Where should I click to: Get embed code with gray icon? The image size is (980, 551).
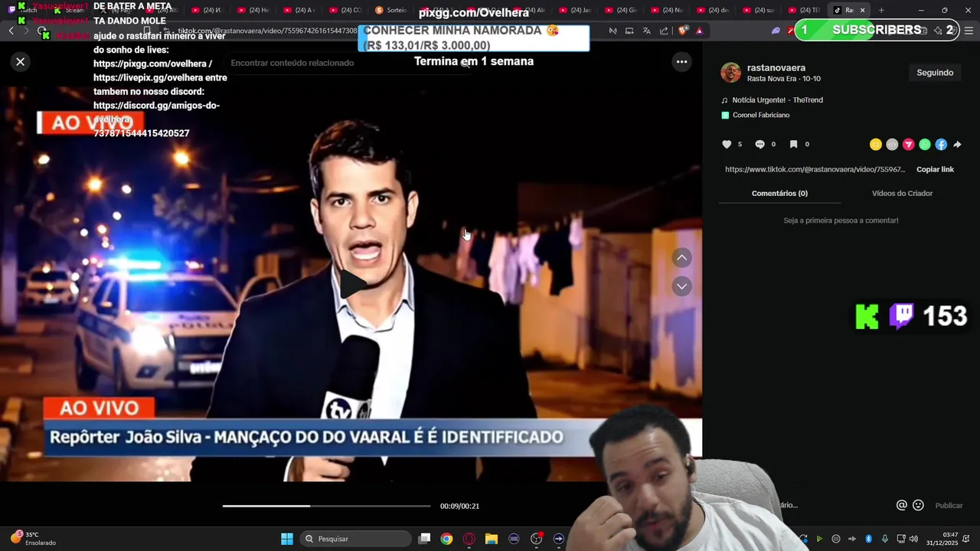(x=892, y=144)
